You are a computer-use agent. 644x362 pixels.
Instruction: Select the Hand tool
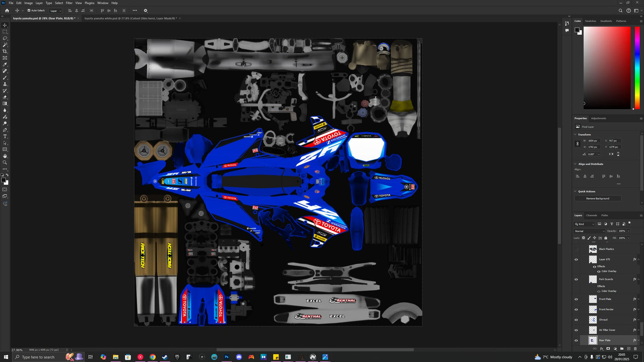pos(5,156)
